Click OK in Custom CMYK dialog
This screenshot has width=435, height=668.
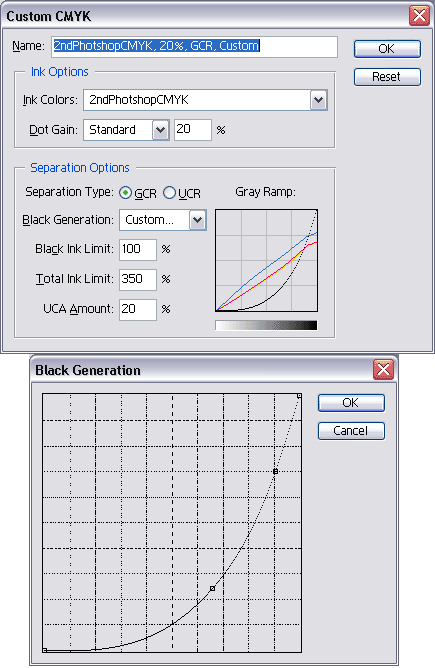pos(387,49)
